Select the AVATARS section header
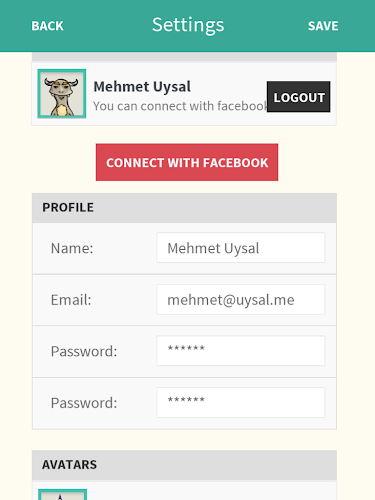The image size is (375, 500). tap(184, 465)
